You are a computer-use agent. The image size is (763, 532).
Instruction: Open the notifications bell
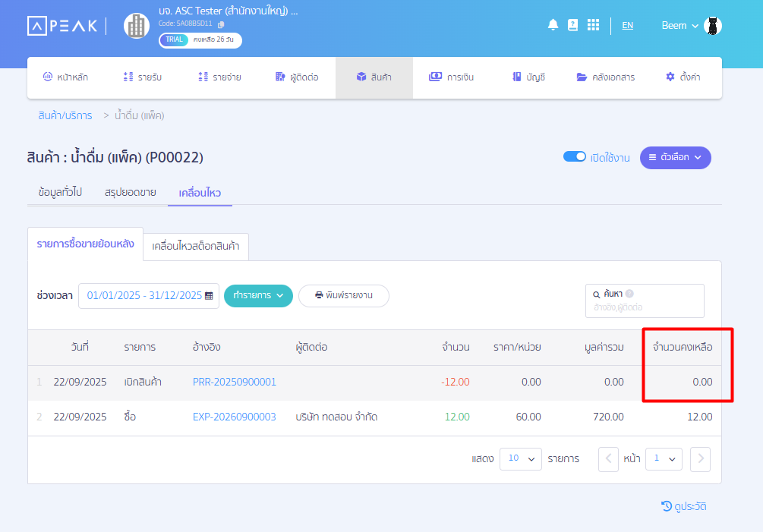[x=553, y=25]
